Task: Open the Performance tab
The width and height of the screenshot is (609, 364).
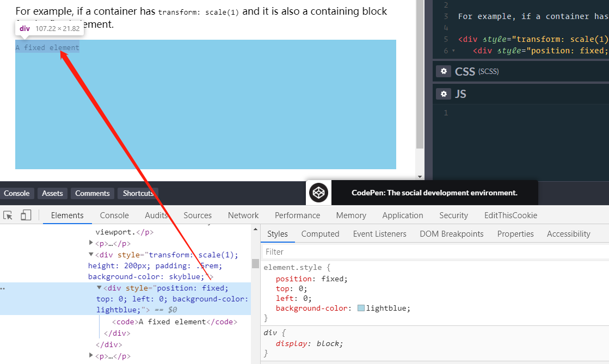Action: 298,215
